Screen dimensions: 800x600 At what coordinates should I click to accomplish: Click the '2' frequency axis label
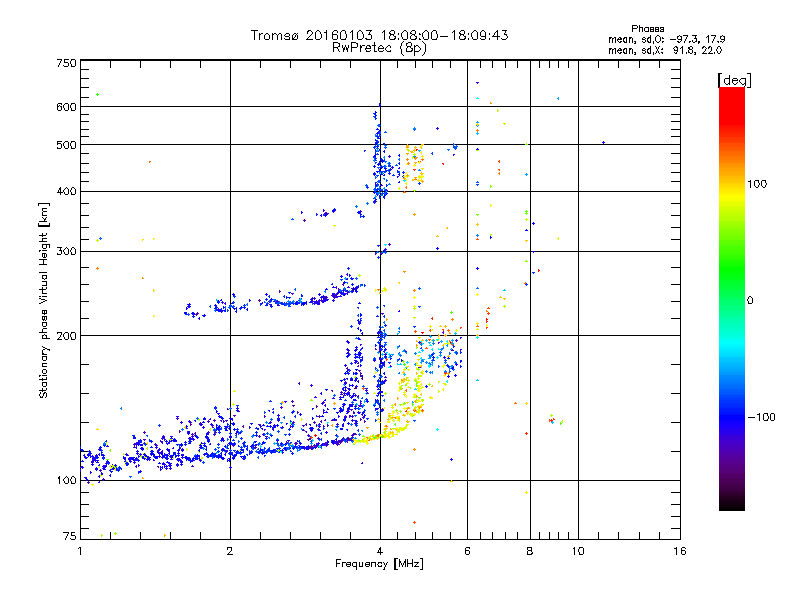[x=230, y=551]
